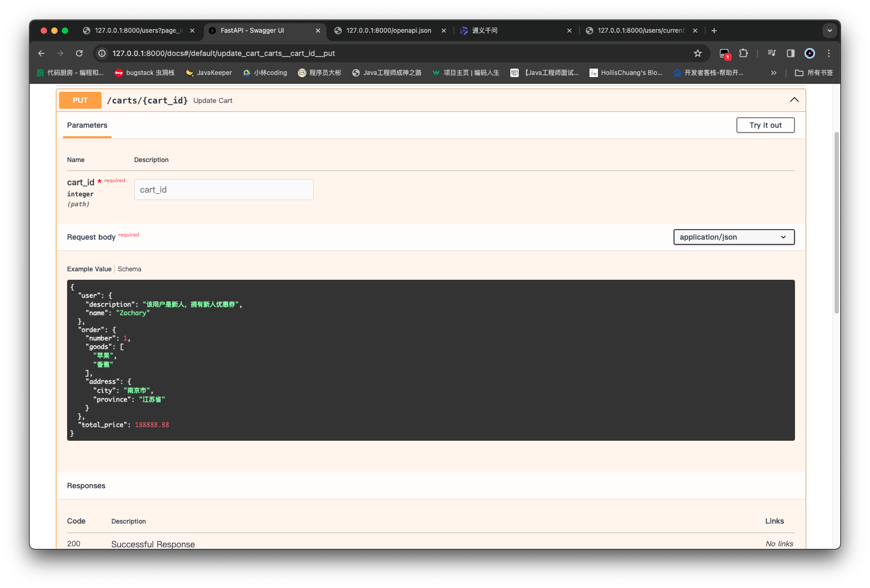Image resolution: width=870 pixels, height=588 pixels.
Task: Select the Parameters tab
Action: [87, 126]
